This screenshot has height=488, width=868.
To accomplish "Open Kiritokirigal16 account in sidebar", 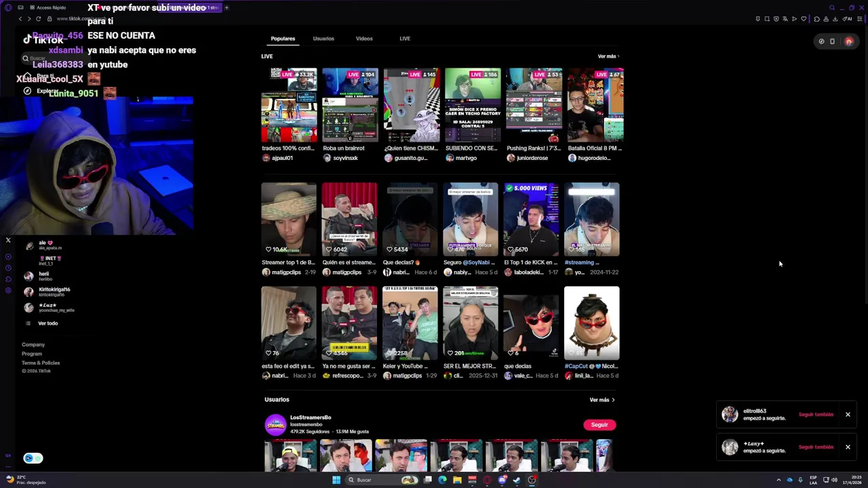I will 46,292.
